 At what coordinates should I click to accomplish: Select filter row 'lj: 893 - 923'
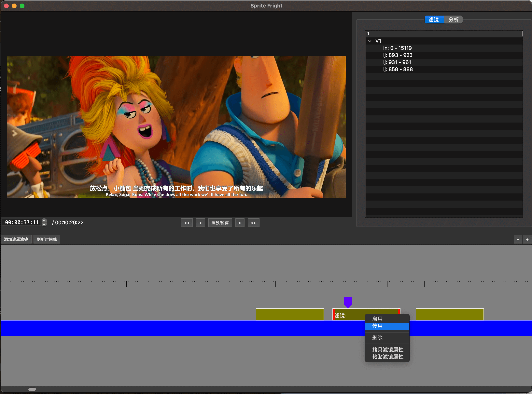coord(444,55)
